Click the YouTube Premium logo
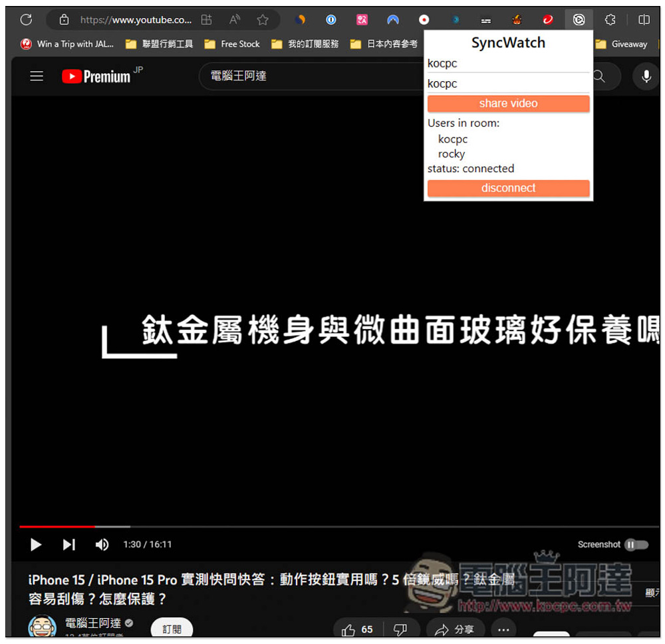This screenshot has width=665, height=644. click(x=96, y=76)
